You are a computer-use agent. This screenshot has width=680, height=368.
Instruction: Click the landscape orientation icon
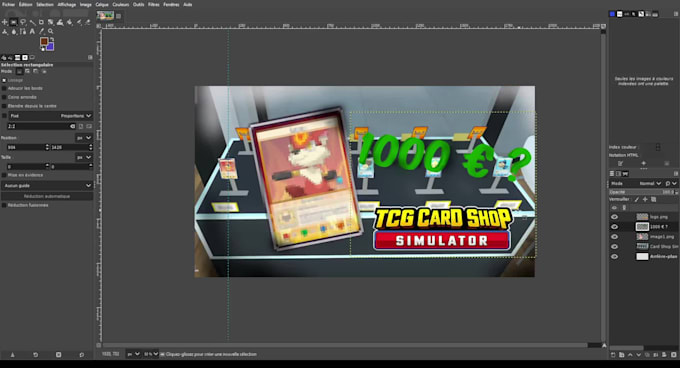click(x=89, y=126)
